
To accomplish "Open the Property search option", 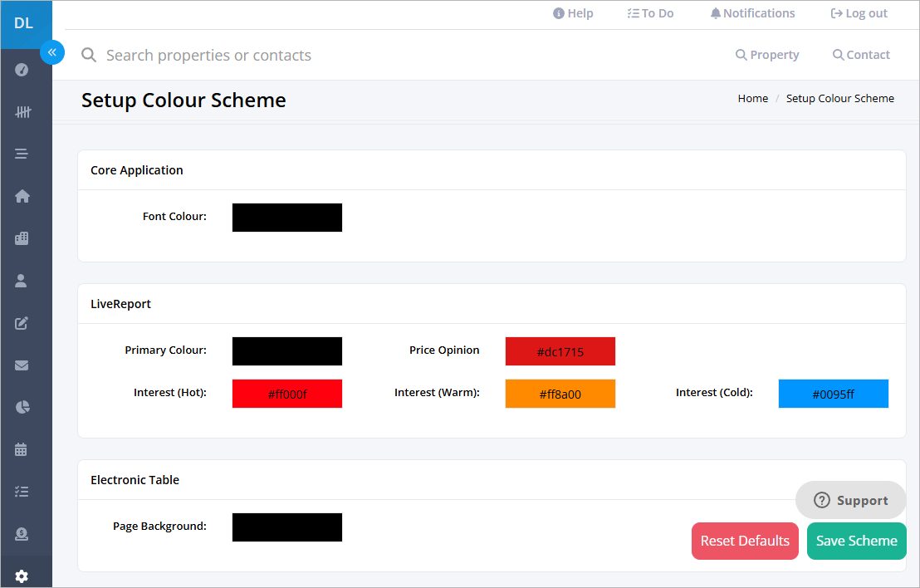I will click(766, 55).
